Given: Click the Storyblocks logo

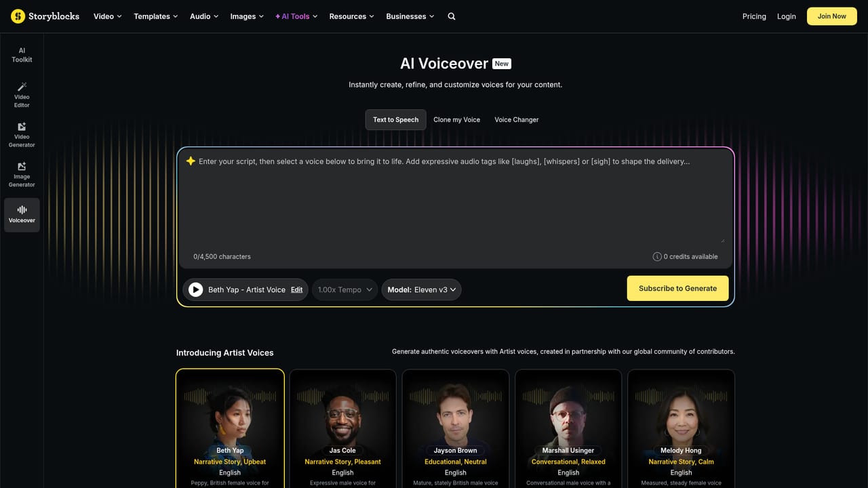Looking at the screenshot, I should 45,16.
